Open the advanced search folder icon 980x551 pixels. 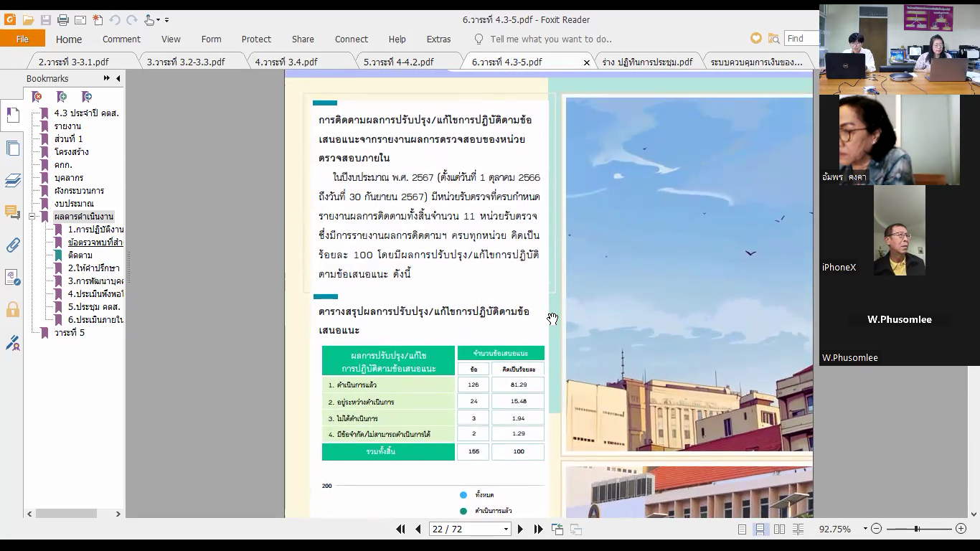(x=773, y=39)
